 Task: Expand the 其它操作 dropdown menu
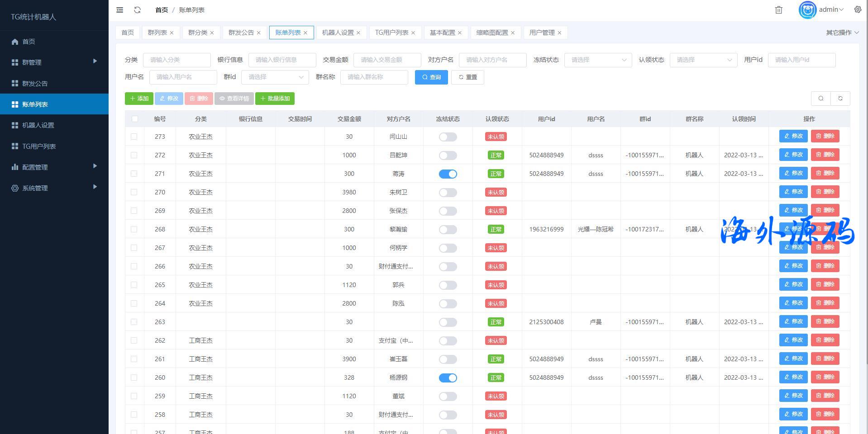click(x=842, y=33)
